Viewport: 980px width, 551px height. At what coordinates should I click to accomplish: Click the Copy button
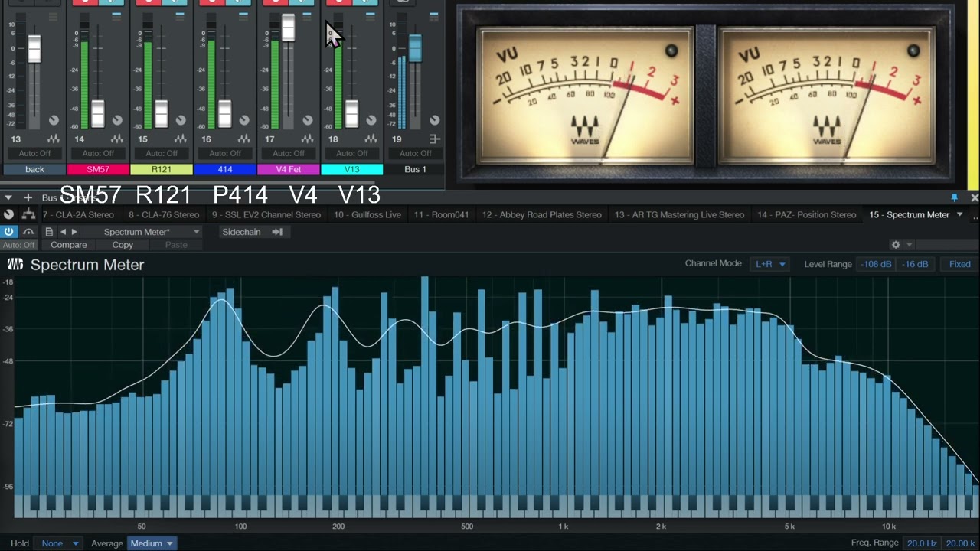tap(122, 245)
